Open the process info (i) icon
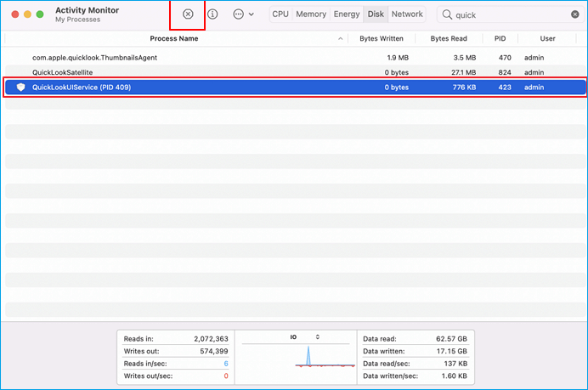Viewport: 588px width, 390px height. (212, 14)
